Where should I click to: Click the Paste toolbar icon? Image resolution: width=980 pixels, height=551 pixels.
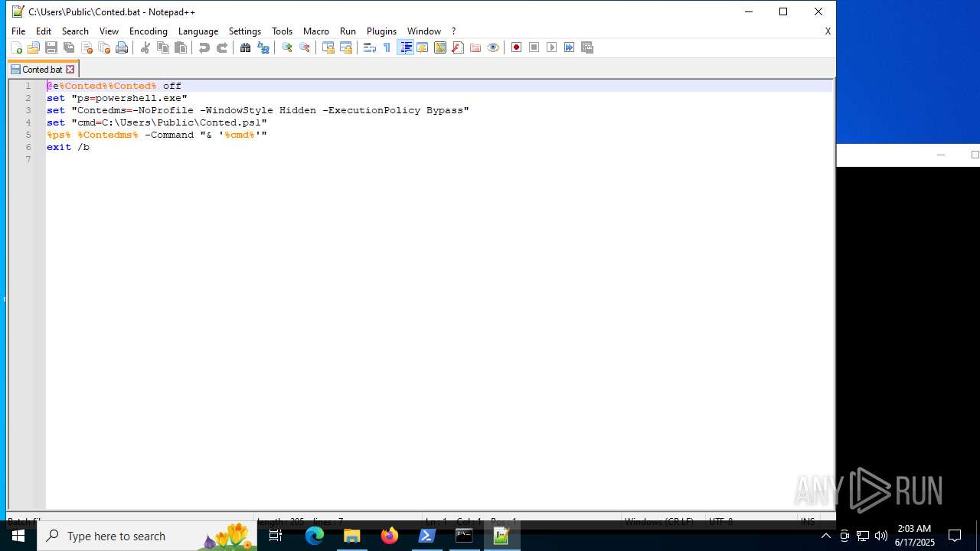[181, 47]
